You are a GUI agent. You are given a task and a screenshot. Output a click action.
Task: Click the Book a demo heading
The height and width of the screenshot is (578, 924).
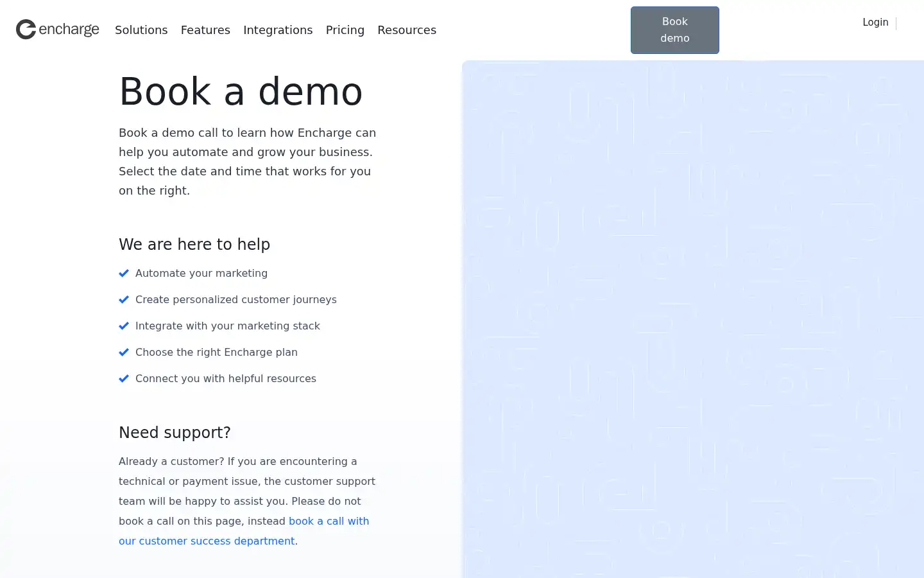coord(241,91)
